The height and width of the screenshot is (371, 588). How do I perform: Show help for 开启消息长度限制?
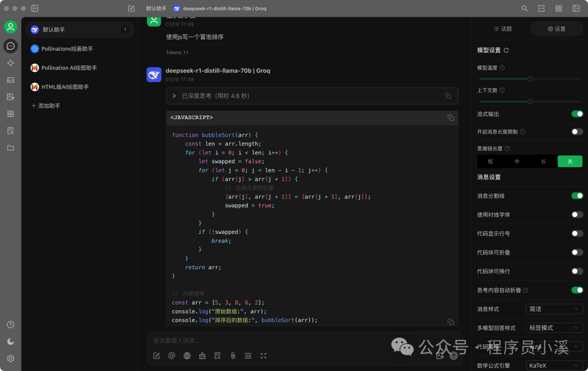pyautogui.click(x=522, y=132)
